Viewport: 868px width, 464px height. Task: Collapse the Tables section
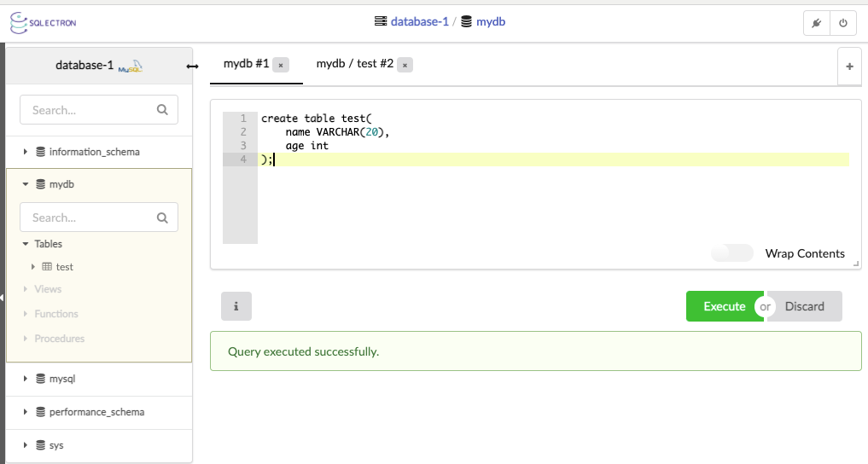[26, 244]
